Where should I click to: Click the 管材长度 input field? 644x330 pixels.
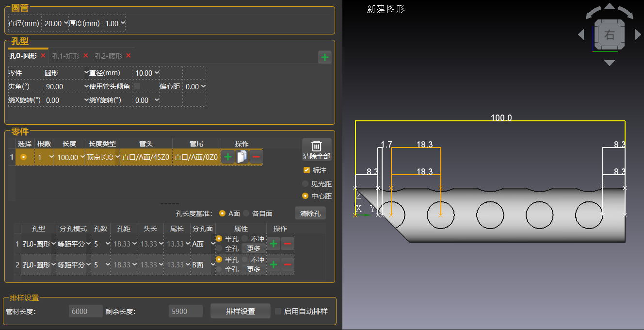click(x=86, y=311)
